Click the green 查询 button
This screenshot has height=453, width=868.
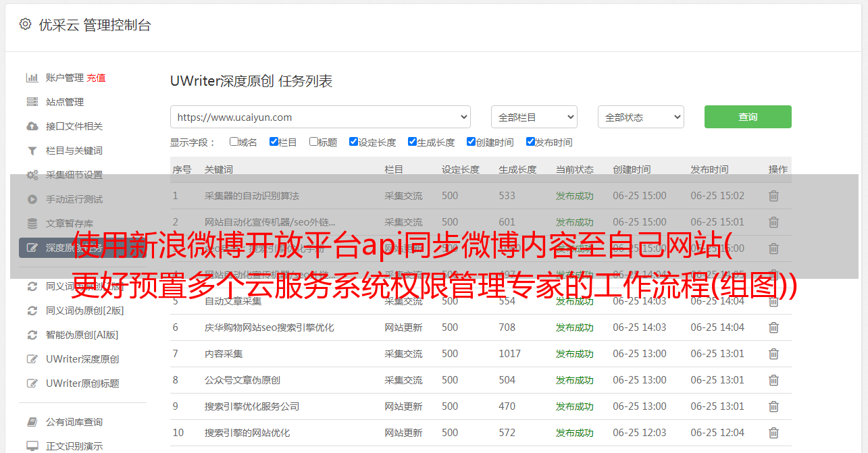tap(748, 117)
